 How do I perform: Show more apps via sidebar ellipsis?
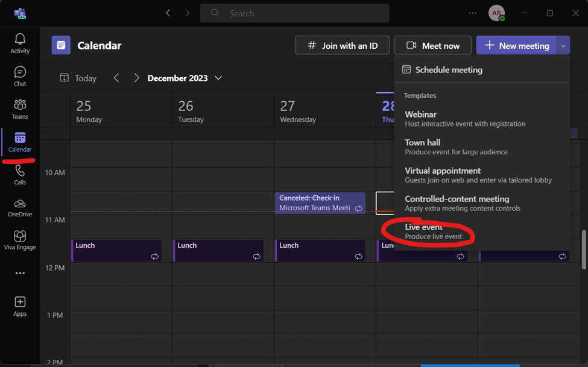point(20,273)
